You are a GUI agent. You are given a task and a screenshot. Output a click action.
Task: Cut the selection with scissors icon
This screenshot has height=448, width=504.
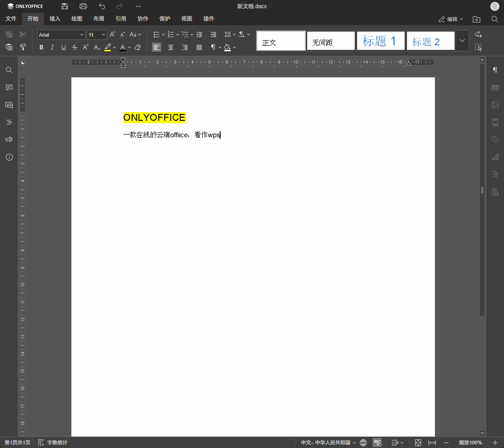click(x=23, y=34)
